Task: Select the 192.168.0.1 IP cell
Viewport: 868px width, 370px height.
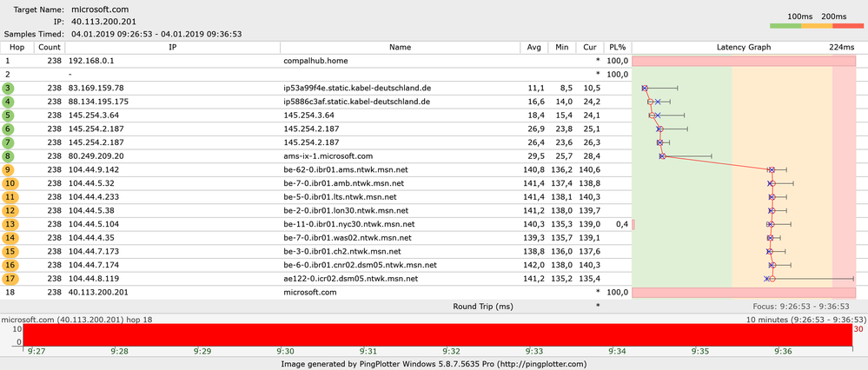Action: 90,61
